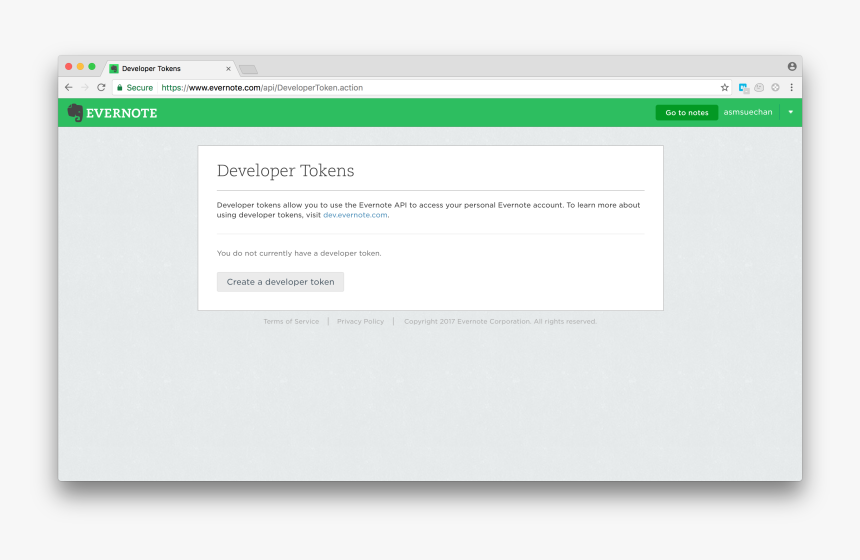Click 'You do not currently have a developer token' text

(x=299, y=253)
